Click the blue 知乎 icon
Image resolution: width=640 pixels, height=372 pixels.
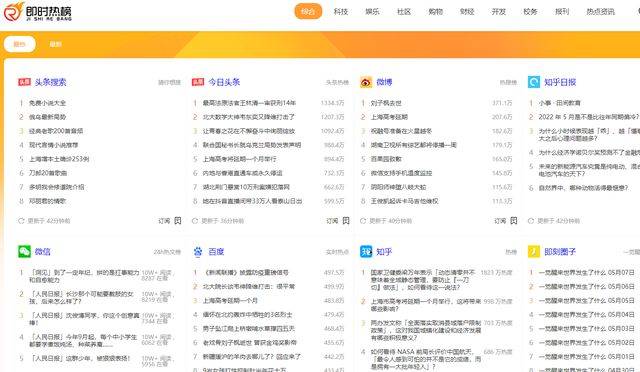pyautogui.click(x=366, y=252)
